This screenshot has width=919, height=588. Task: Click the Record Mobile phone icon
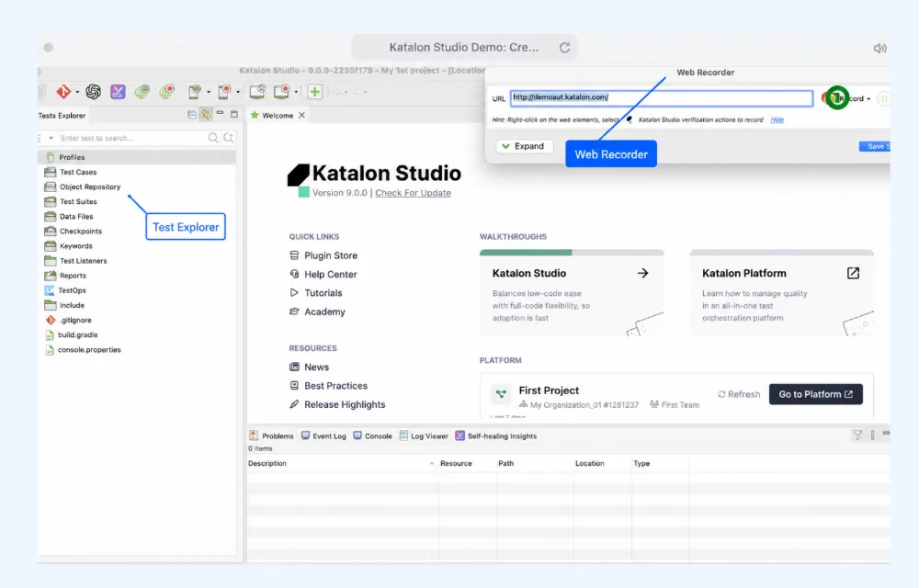(224, 91)
